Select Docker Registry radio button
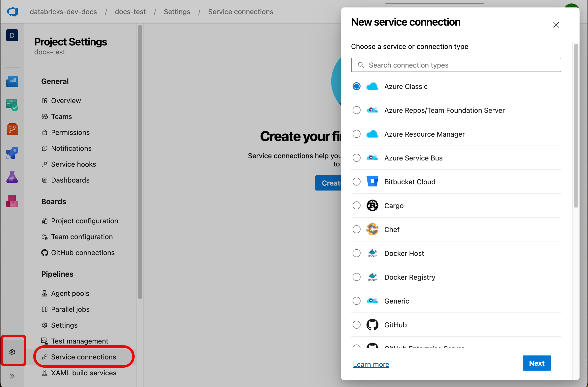Viewport: 588px width, 387px height. 358,277
